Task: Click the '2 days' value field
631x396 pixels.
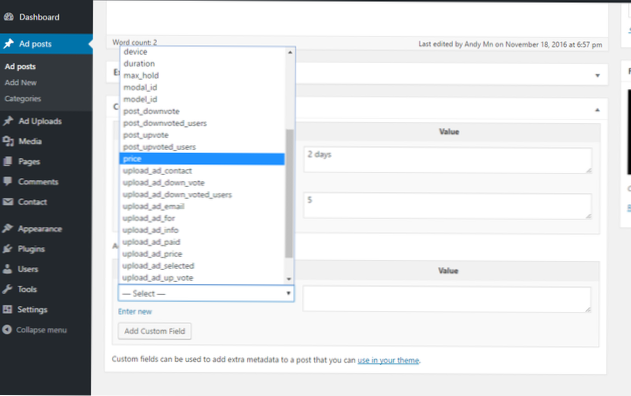Action: coord(448,160)
